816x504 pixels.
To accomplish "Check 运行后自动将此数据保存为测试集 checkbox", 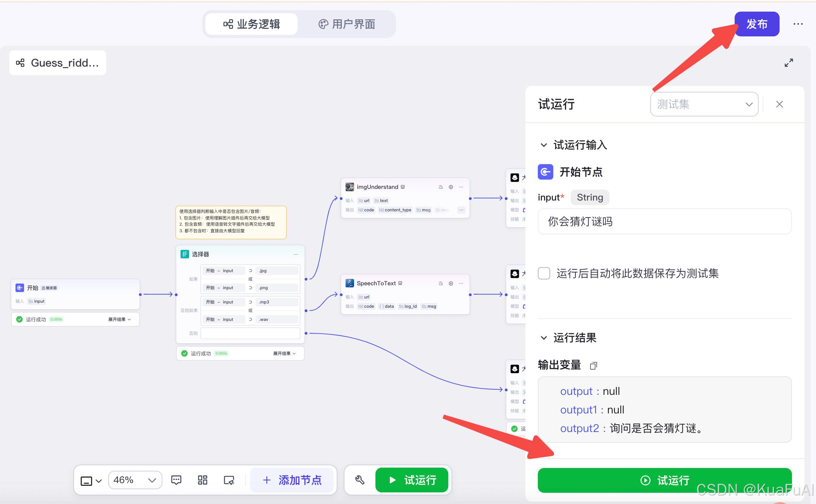I will [544, 273].
